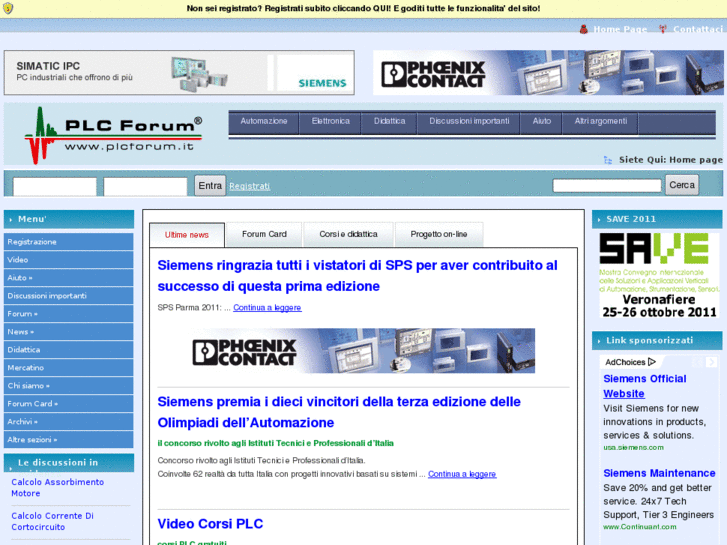Click the AdChoices triangle icon
Viewport: 727px width, 545px height.
coord(652,362)
